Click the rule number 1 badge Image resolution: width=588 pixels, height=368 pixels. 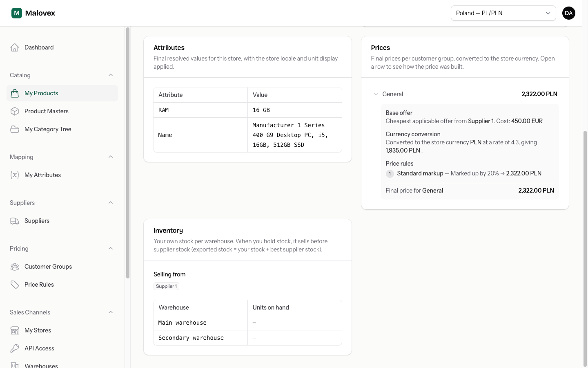(x=390, y=174)
